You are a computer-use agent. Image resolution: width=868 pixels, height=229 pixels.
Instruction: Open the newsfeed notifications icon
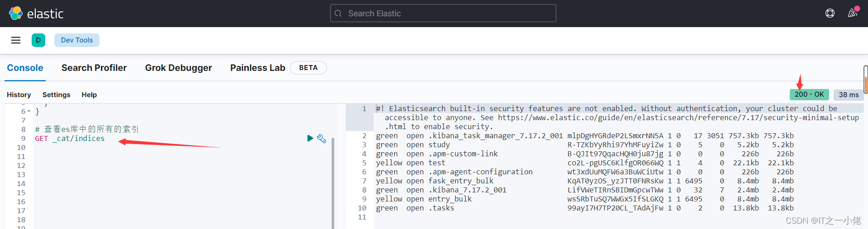[853, 13]
